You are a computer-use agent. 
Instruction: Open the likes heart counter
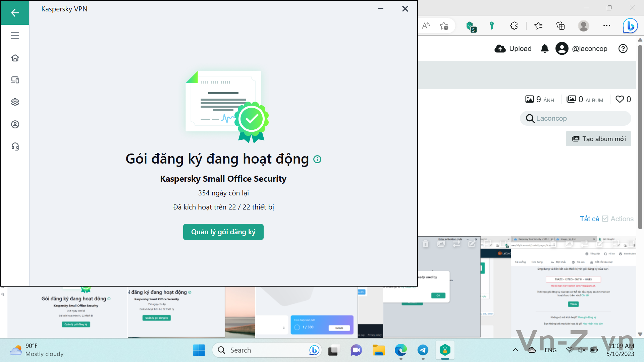tap(623, 99)
